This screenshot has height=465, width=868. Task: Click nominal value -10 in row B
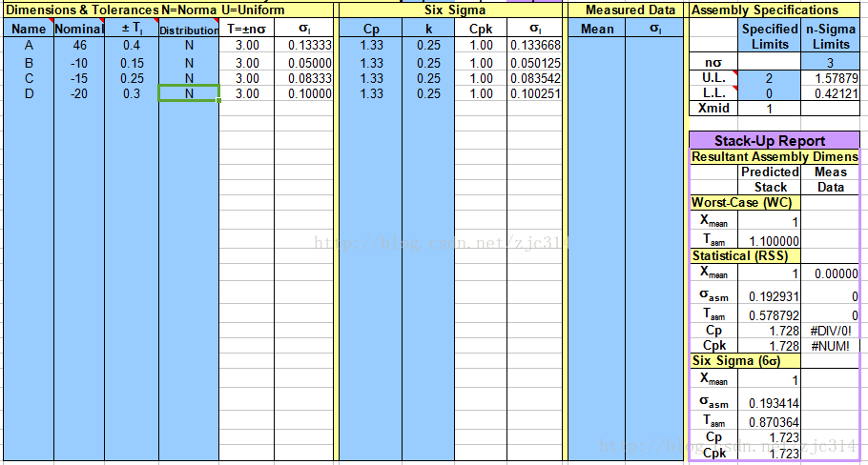click(x=79, y=63)
